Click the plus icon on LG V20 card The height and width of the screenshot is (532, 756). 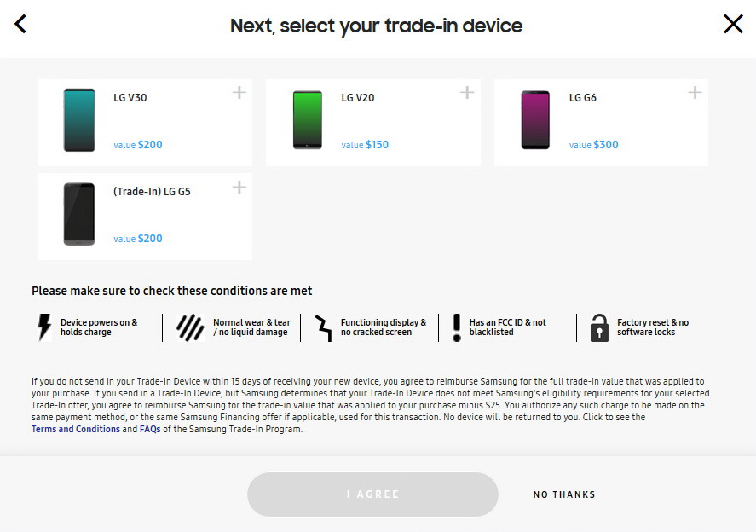click(467, 93)
